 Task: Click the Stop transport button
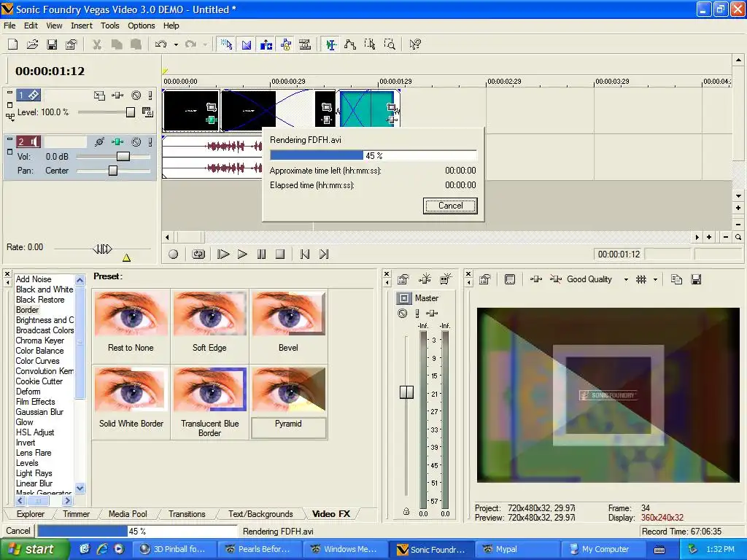tap(280, 254)
